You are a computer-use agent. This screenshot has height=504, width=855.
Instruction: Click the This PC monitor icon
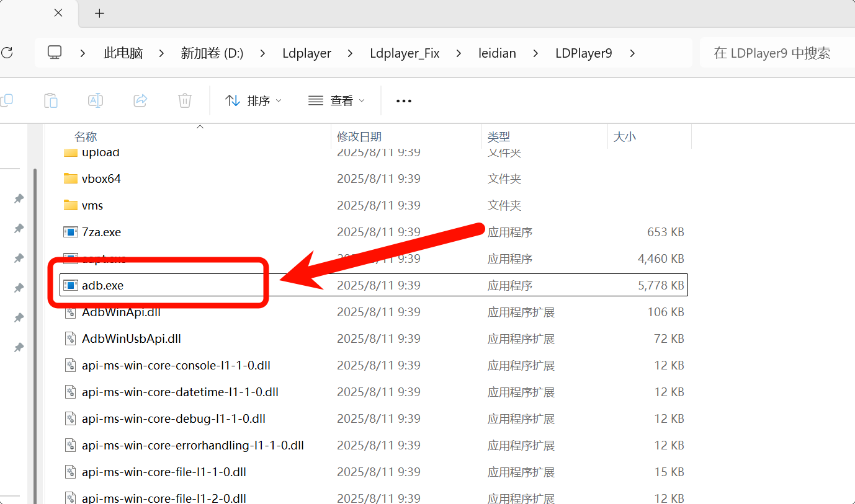pos(55,53)
